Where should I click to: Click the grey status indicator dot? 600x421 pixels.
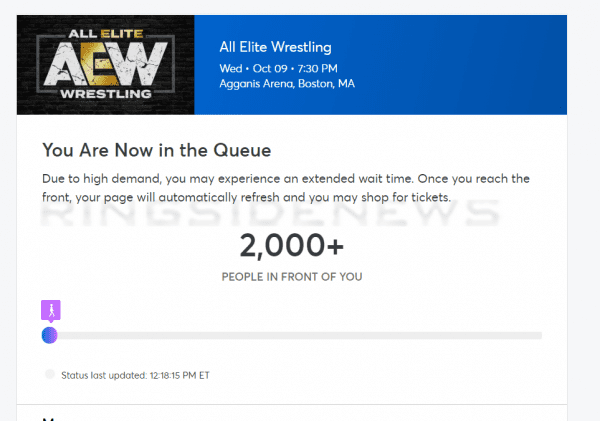click(x=50, y=374)
